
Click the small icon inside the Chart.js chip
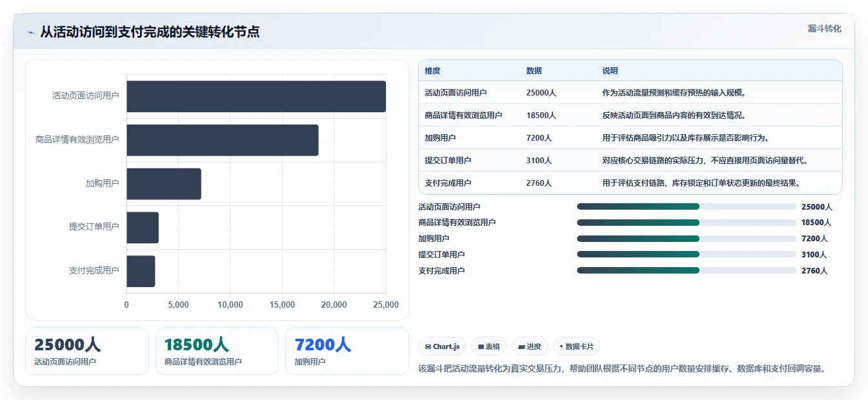pyautogui.click(x=428, y=346)
